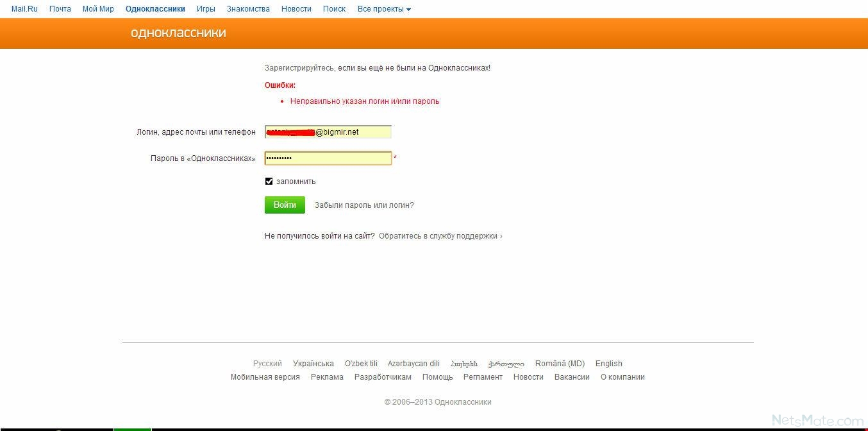868x431 pixels.
Task: Open Помощь footer link
Action: point(437,377)
